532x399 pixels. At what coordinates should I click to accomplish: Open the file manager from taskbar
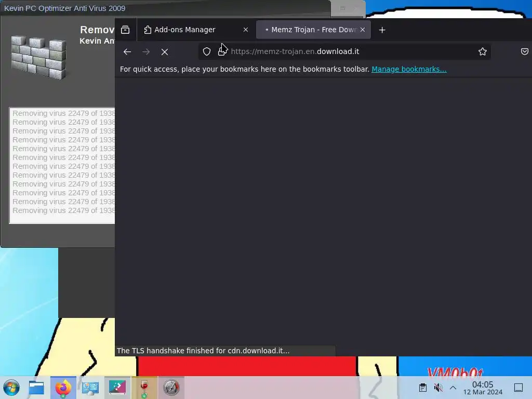click(36, 388)
